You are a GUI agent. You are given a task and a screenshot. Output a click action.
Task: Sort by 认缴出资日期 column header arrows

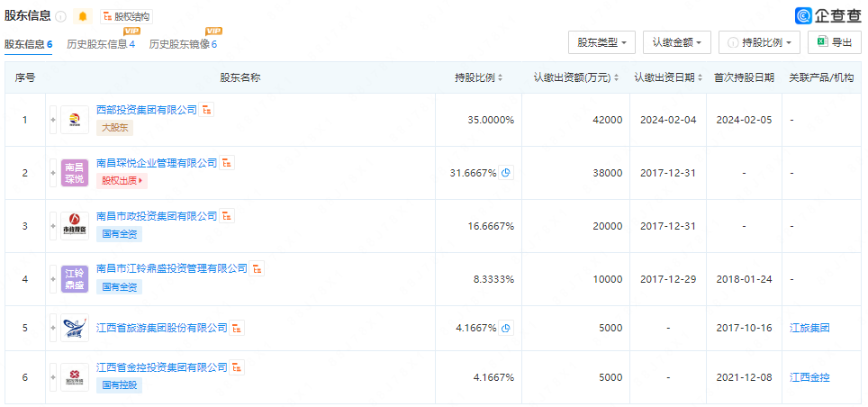click(701, 78)
